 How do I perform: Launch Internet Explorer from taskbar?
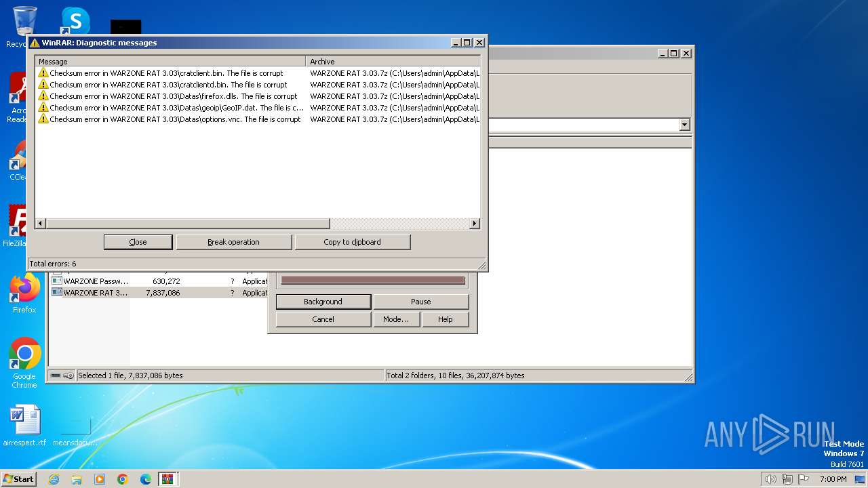54,479
